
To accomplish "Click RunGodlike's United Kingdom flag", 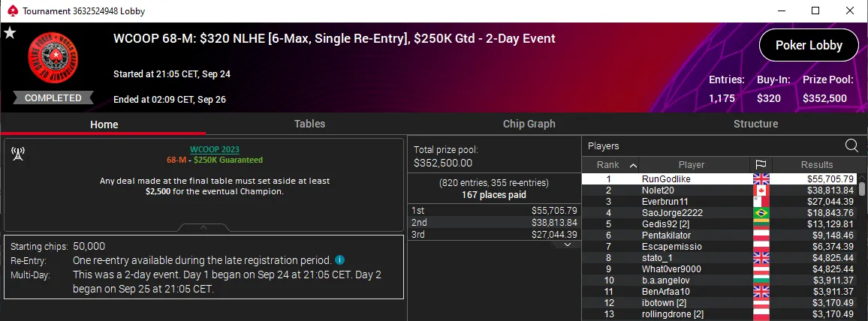I will tap(761, 179).
